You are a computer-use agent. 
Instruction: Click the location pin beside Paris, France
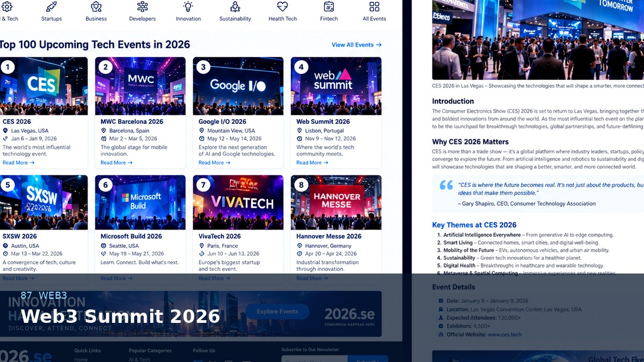pyautogui.click(x=201, y=246)
